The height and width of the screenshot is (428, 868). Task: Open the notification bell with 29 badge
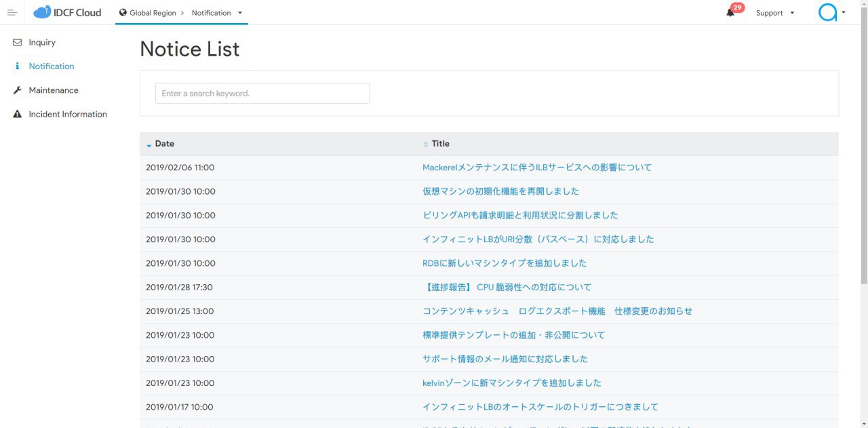coord(730,13)
